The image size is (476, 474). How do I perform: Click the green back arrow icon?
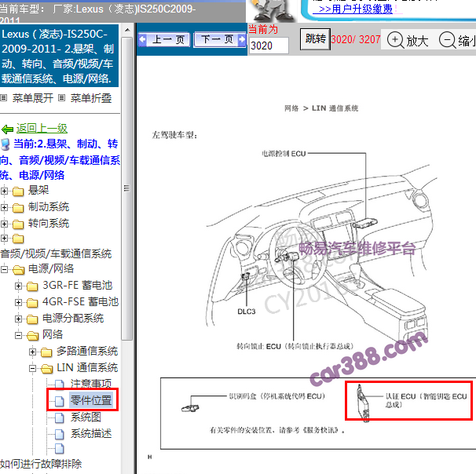[x=7, y=129]
